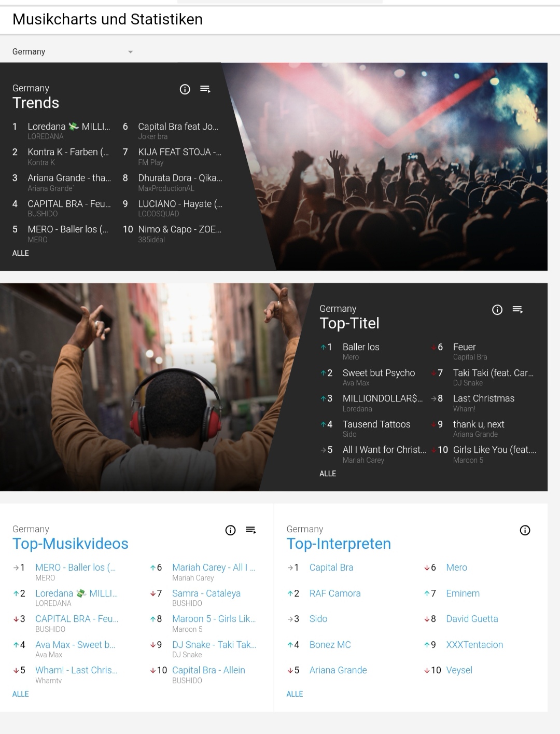Open info icon beside Top-Musikvideos
This screenshot has width=560, height=734.
[230, 530]
